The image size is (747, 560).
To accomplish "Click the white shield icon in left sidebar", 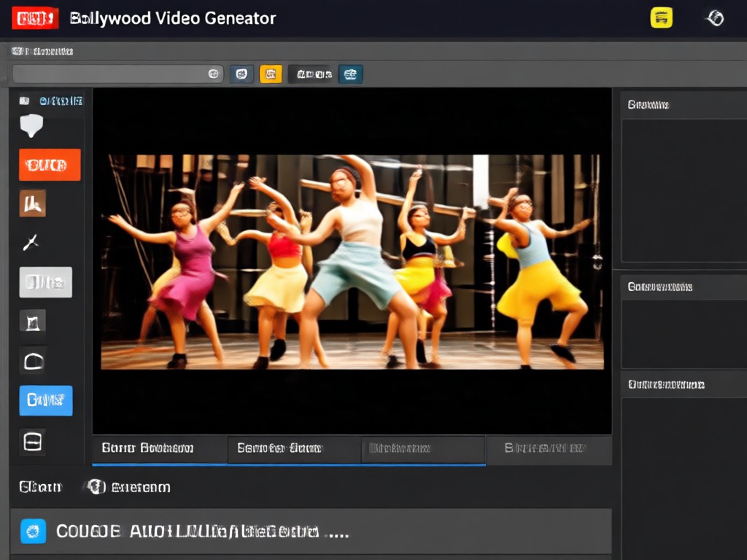I will (x=31, y=125).
